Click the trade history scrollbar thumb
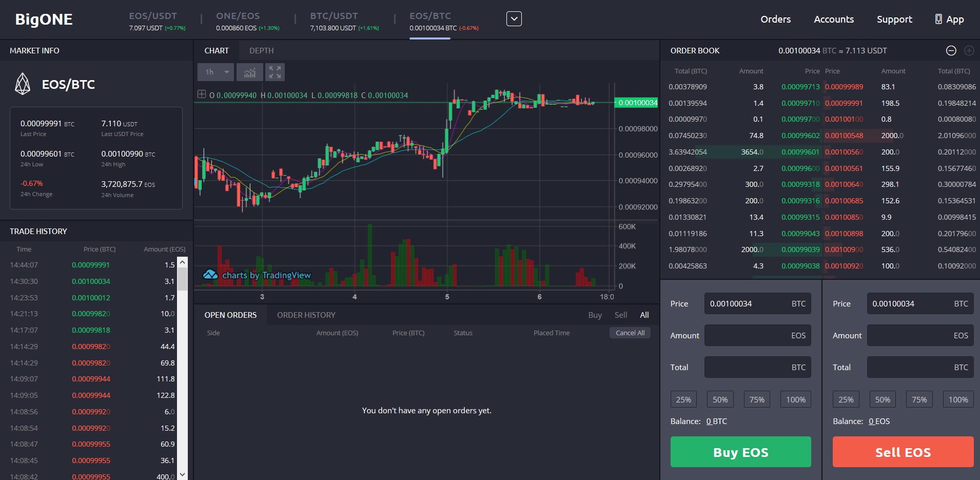This screenshot has width=980, height=480. pos(182,280)
